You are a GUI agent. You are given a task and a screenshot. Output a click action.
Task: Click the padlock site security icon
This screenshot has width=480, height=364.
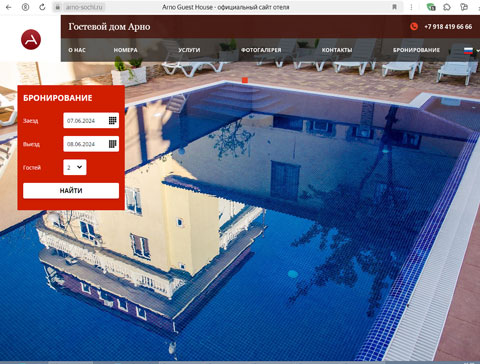58,7
